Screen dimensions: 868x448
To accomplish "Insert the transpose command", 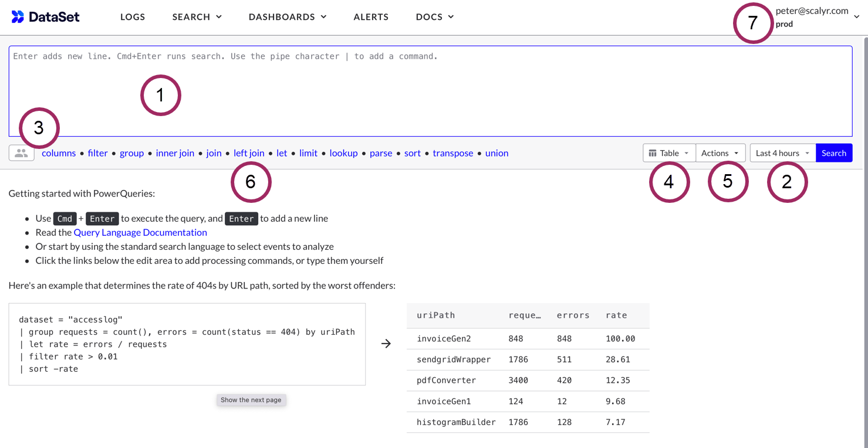I will [x=452, y=152].
